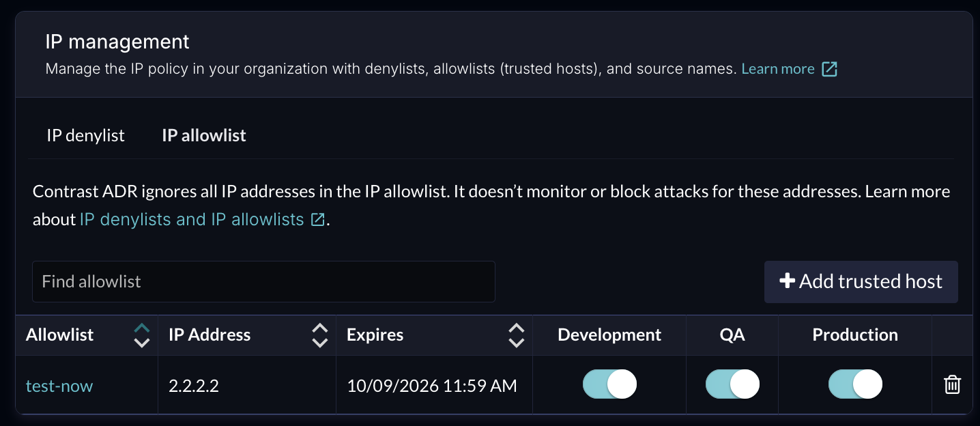Open the test-now allowlist link

point(59,386)
